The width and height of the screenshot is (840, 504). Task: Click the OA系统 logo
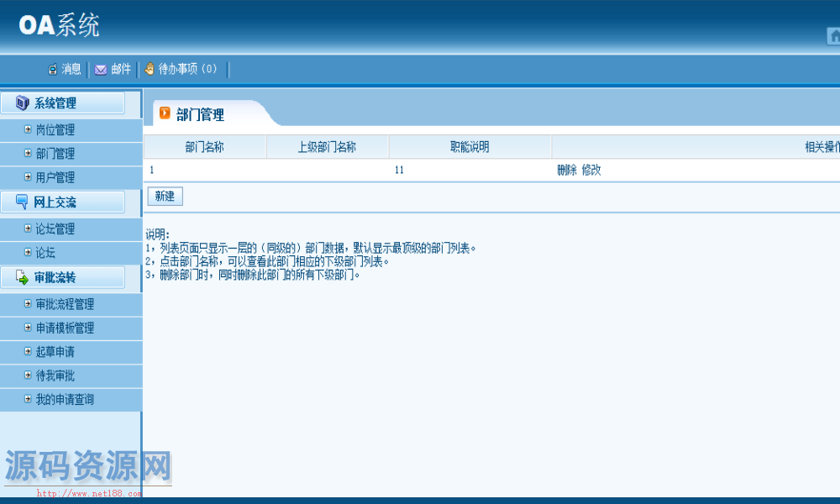tap(59, 25)
